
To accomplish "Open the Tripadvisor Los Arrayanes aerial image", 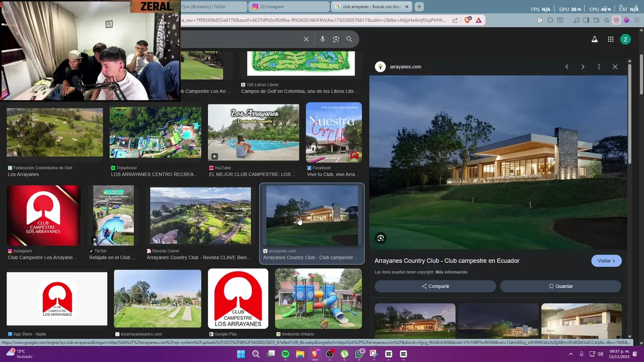I will (x=155, y=132).
